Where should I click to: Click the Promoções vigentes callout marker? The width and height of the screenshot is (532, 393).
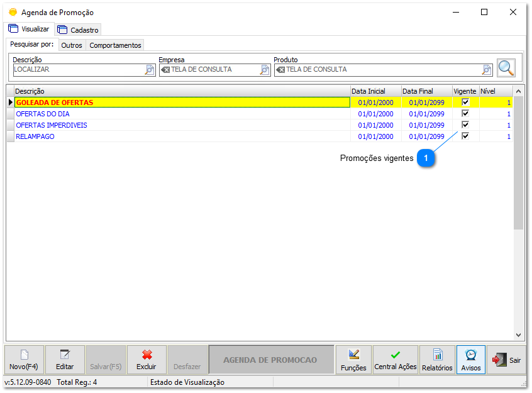[426, 158]
